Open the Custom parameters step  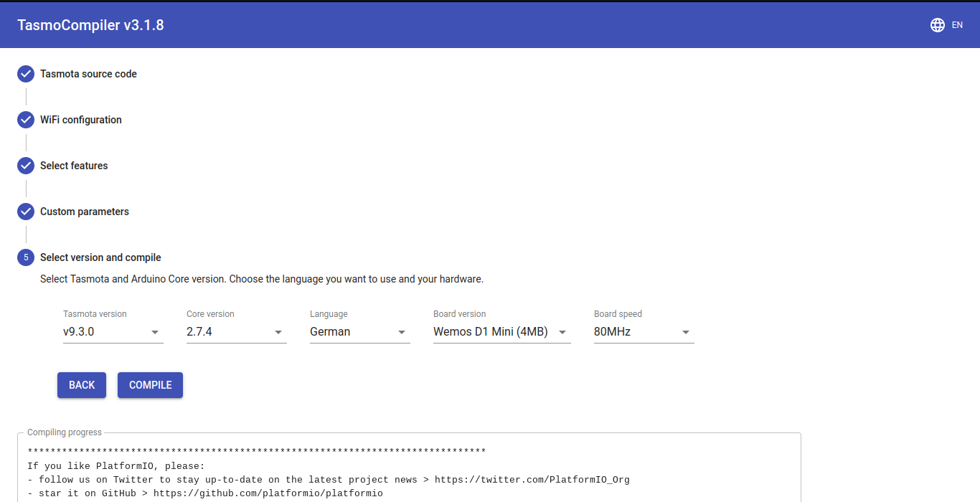tap(85, 212)
